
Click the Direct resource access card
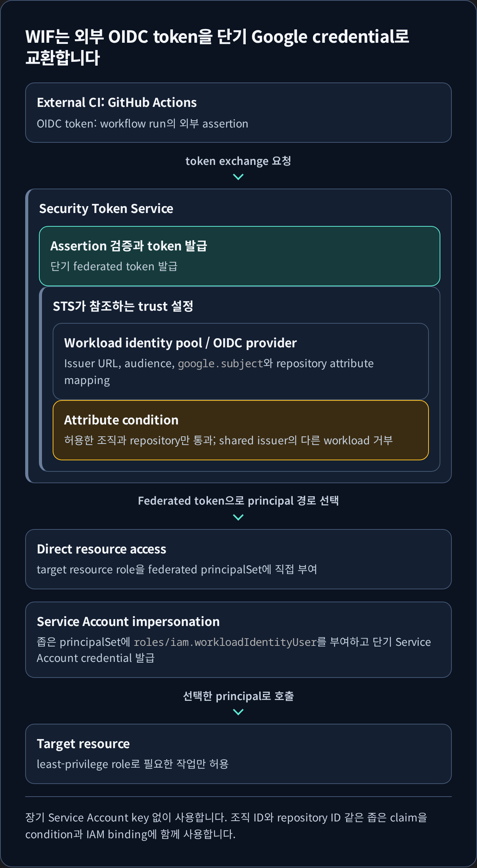coord(238,559)
